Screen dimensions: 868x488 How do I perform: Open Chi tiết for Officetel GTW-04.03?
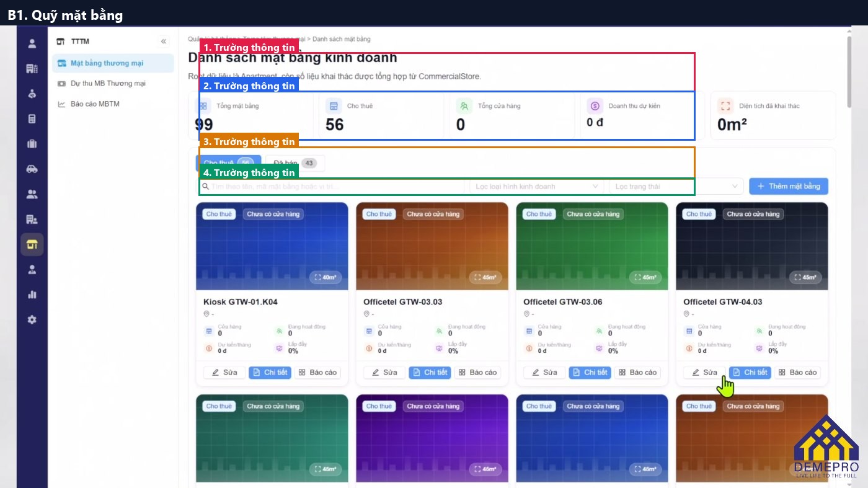click(x=750, y=372)
